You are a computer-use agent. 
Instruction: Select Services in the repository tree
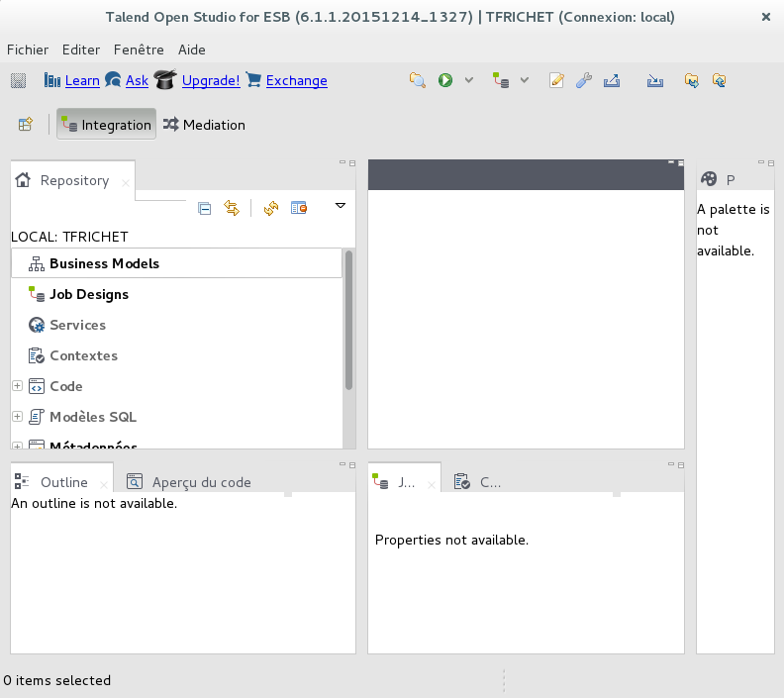pos(176,325)
